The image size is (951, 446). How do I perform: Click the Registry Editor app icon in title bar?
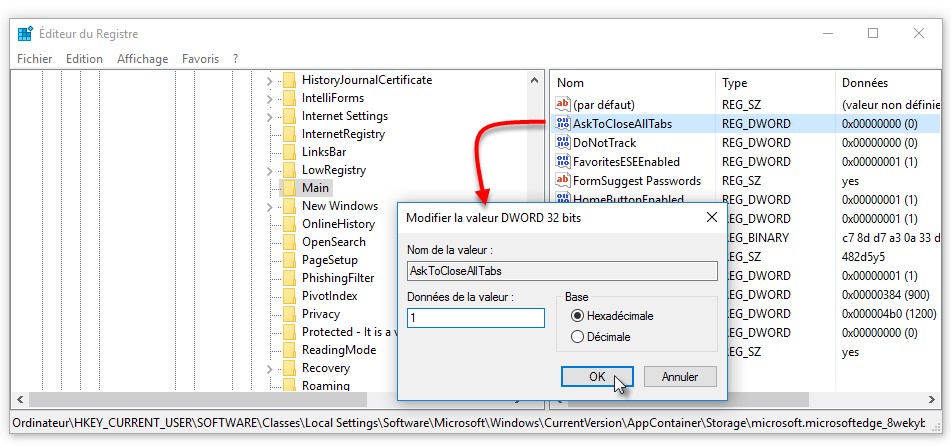point(25,33)
